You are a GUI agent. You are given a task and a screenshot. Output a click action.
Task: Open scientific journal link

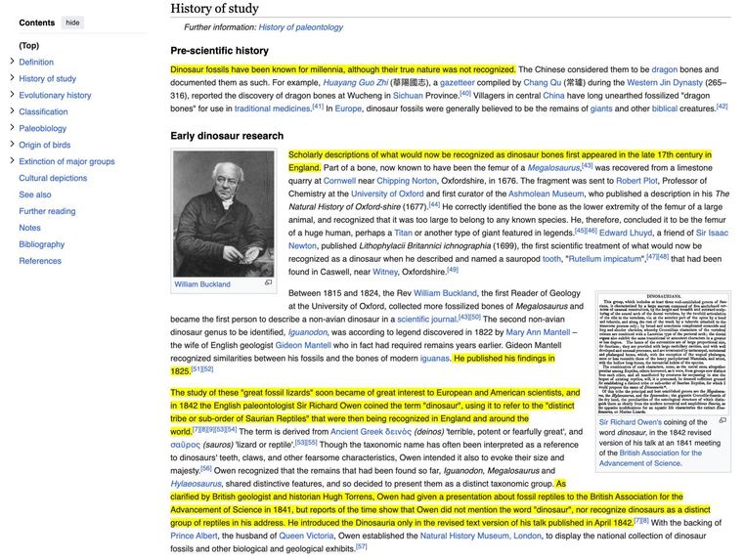click(426, 320)
